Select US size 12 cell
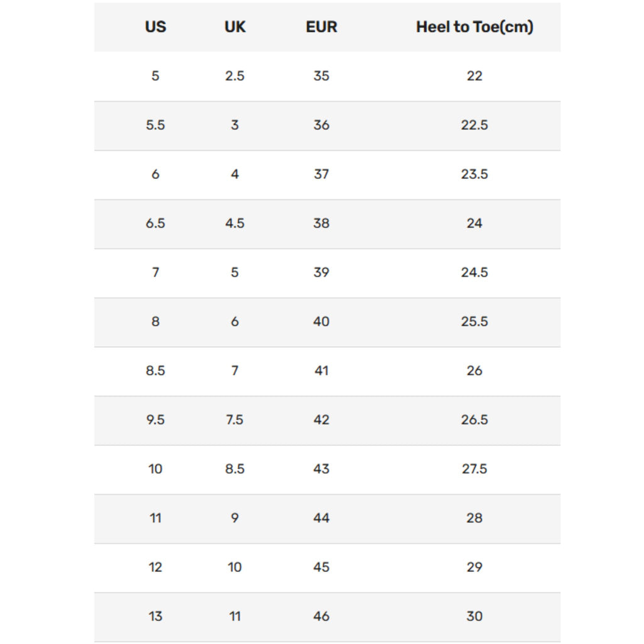This screenshot has width=644, height=644. pos(155,567)
